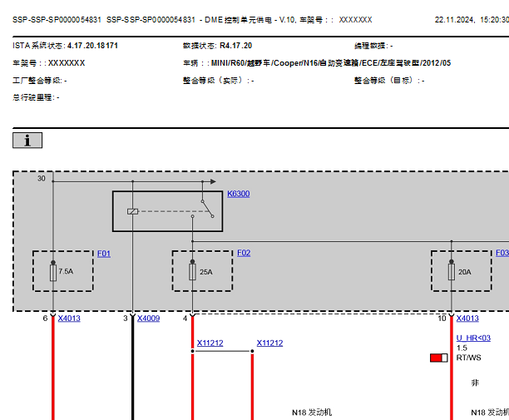Open the K6300 relay link
This screenshot has height=420, width=509.
tap(238, 194)
